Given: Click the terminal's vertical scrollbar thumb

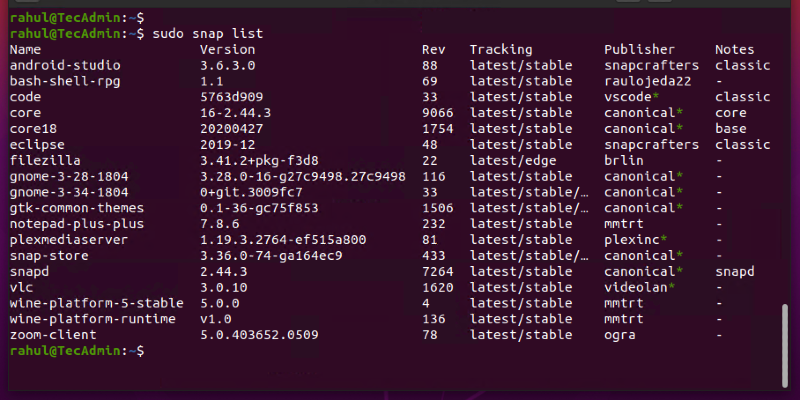Looking at the screenshot, I should [785, 345].
